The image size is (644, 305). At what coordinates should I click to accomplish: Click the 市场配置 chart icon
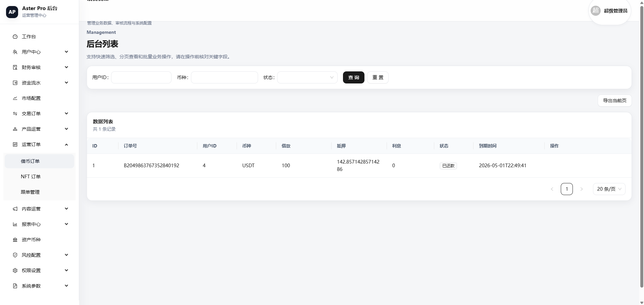coord(15,98)
